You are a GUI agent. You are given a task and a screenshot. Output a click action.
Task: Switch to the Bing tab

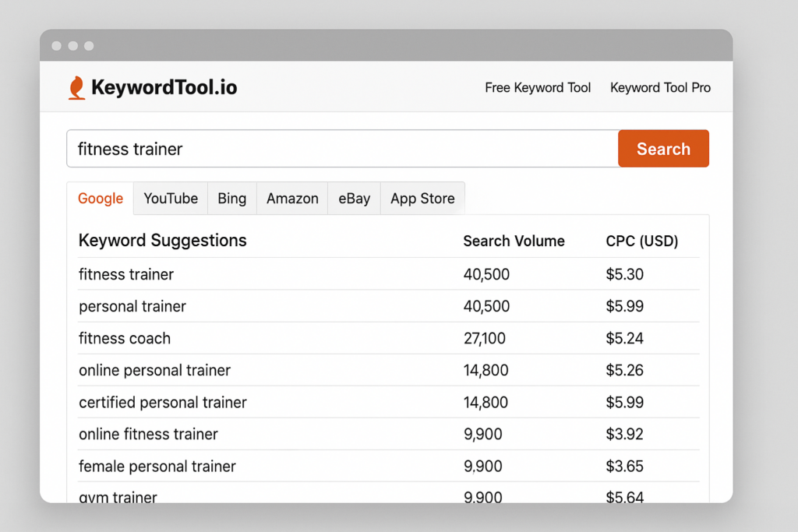[x=231, y=199]
